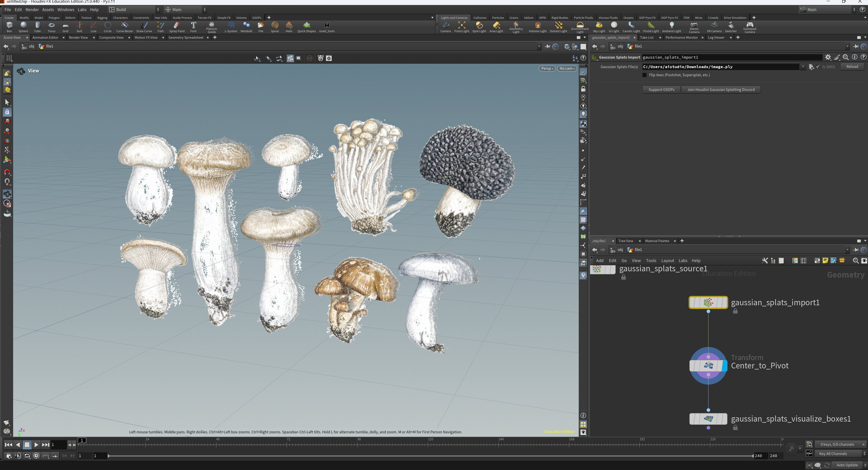Click the timeline range slider handle
Viewport: 868px width, 470px height.
click(x=109, y=456)
